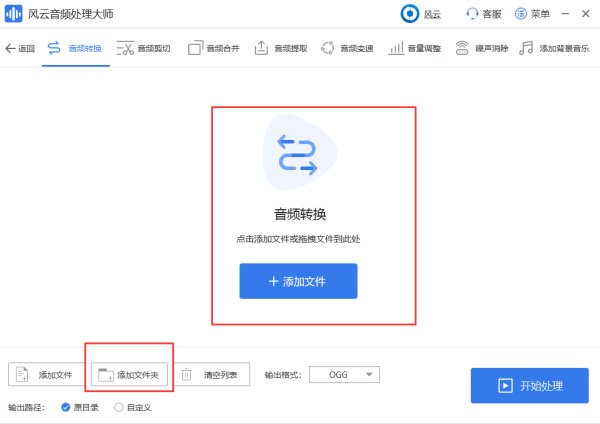Switch to the 音频合并 tab

pos(214,49)
